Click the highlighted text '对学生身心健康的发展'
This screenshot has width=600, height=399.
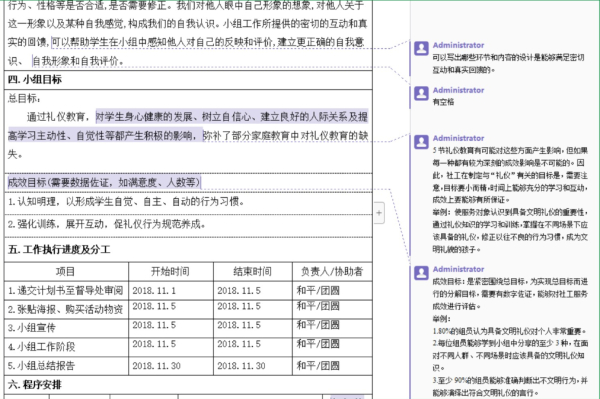pos(144,116)
